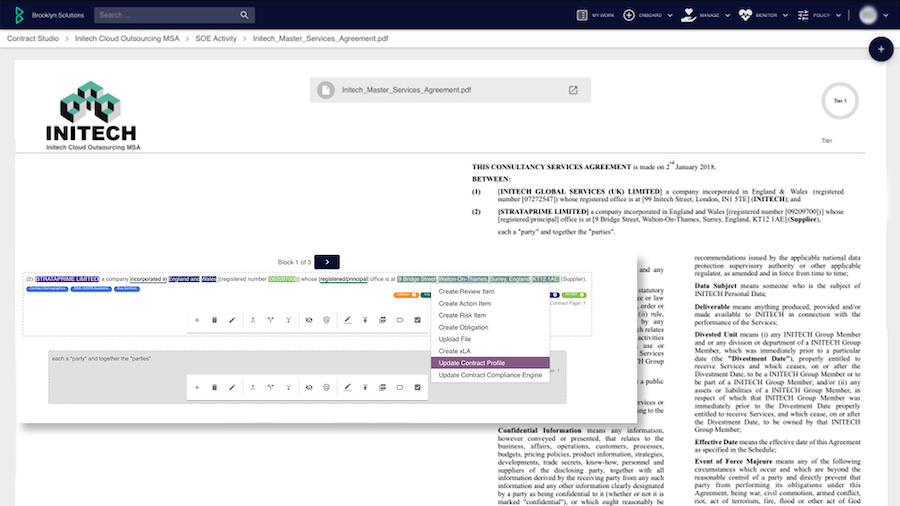Open the floating plus action button
The height and width of the screenshot is (506, 900).
point(880,49)
